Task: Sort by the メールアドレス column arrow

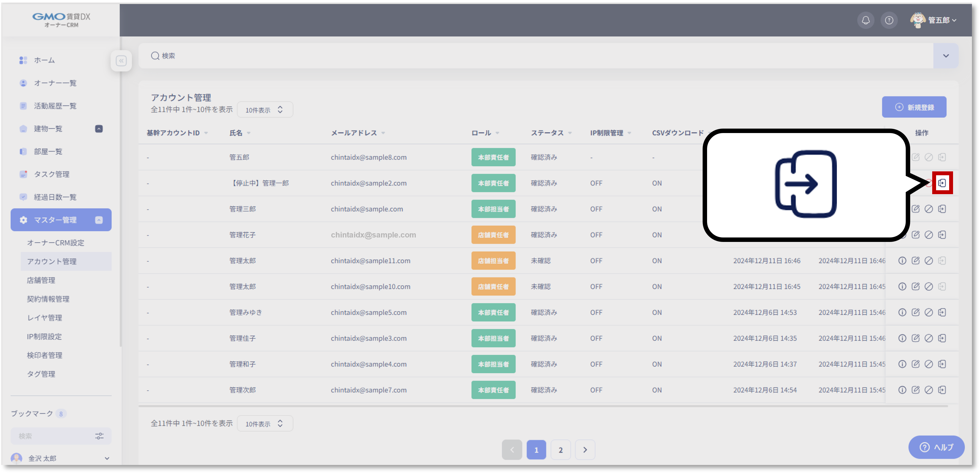Action: click(x=383, y=133)
